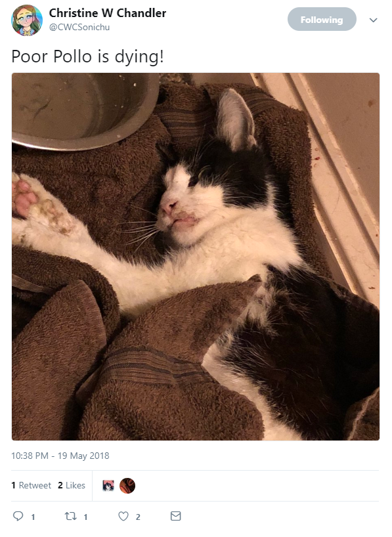
Task: Retweet using the retweet arrows icon
Action: click(x=71, y=516)
